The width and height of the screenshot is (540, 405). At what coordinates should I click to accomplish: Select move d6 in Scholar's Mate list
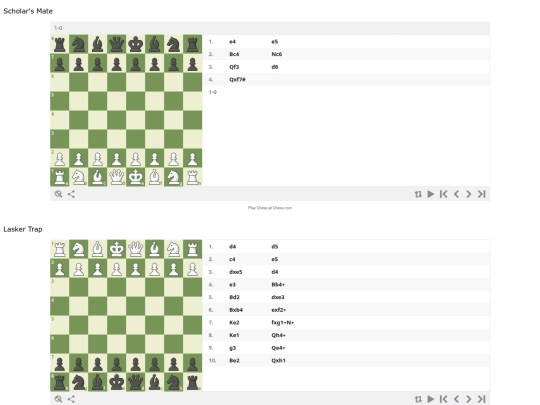pos(274,67)
